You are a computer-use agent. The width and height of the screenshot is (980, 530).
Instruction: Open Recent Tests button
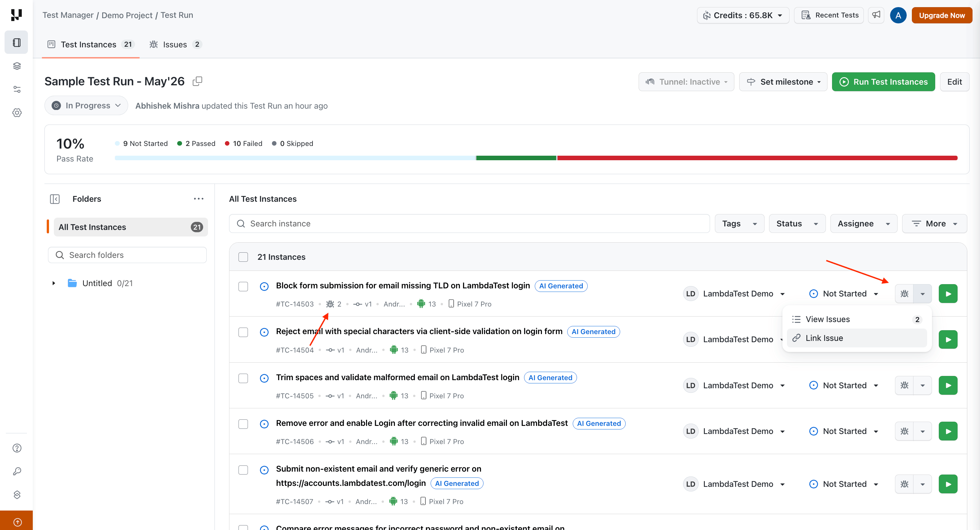828,15
